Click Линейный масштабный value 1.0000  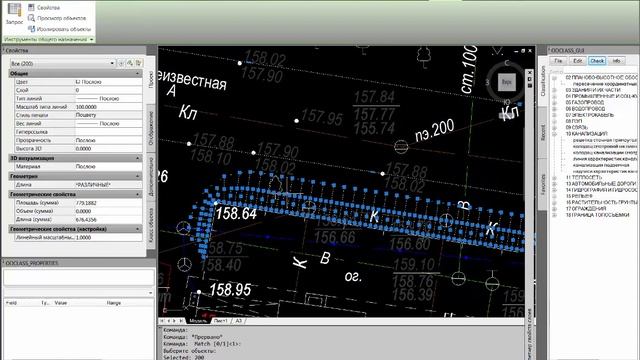point(109,237)
